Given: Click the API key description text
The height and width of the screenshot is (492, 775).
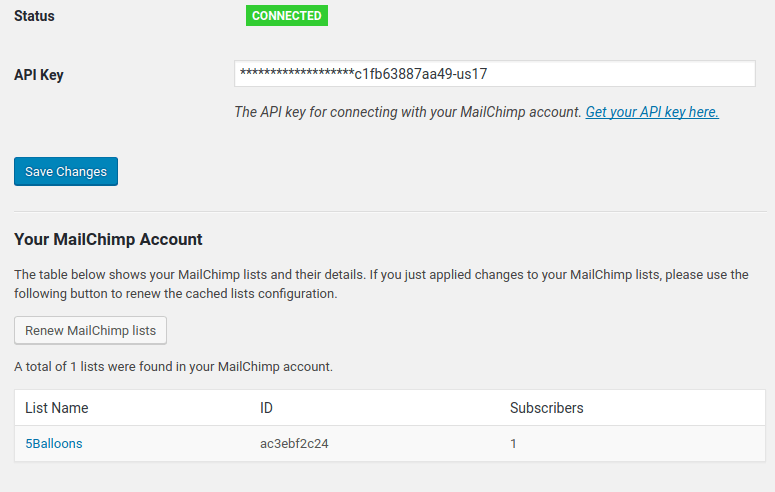Looking at the screenshot, I should [x=407, y=112].
